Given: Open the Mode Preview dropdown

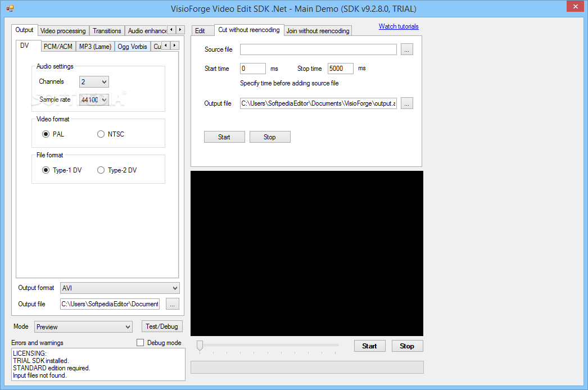Looking at the screenshot, I should (84, 327).
